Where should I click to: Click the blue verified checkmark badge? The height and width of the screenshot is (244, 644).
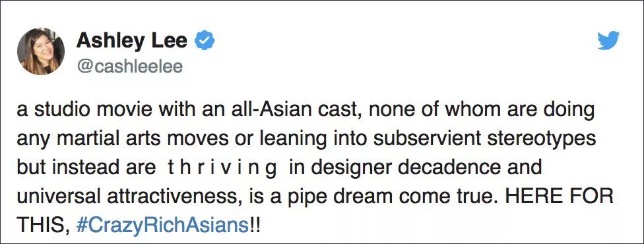tap(204, 41)
